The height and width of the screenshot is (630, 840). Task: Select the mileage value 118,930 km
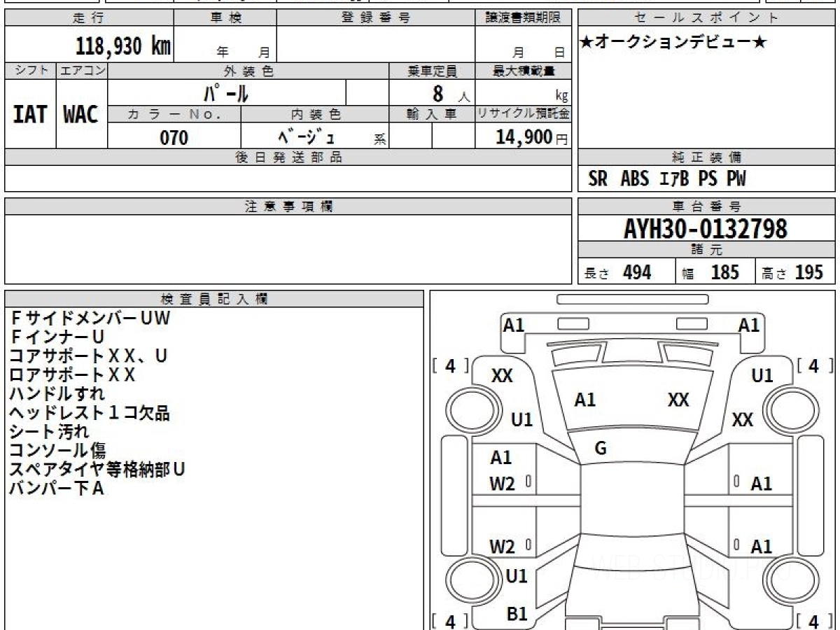coord(122,46)
